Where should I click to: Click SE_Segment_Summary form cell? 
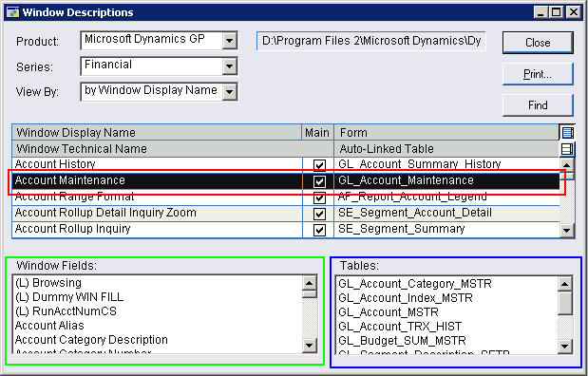pos(446,229)
